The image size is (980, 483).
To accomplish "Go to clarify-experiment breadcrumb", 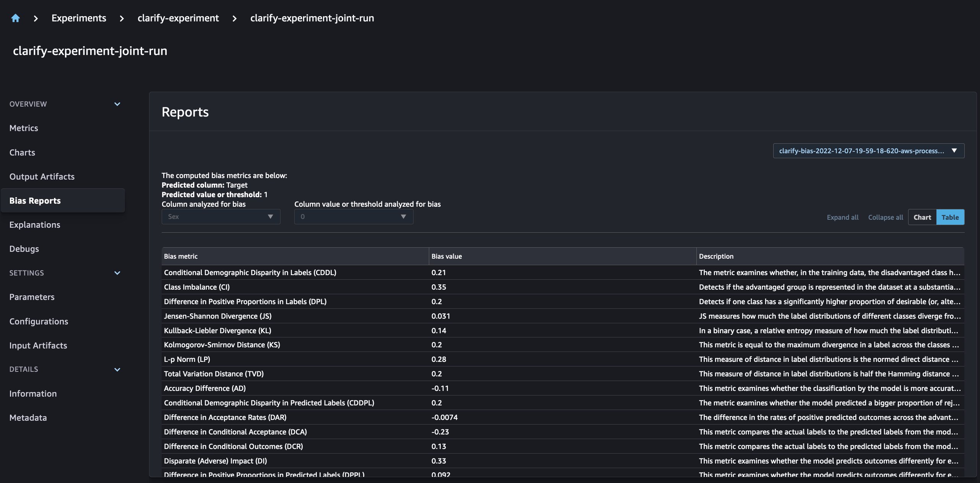I will pos(178,18).
